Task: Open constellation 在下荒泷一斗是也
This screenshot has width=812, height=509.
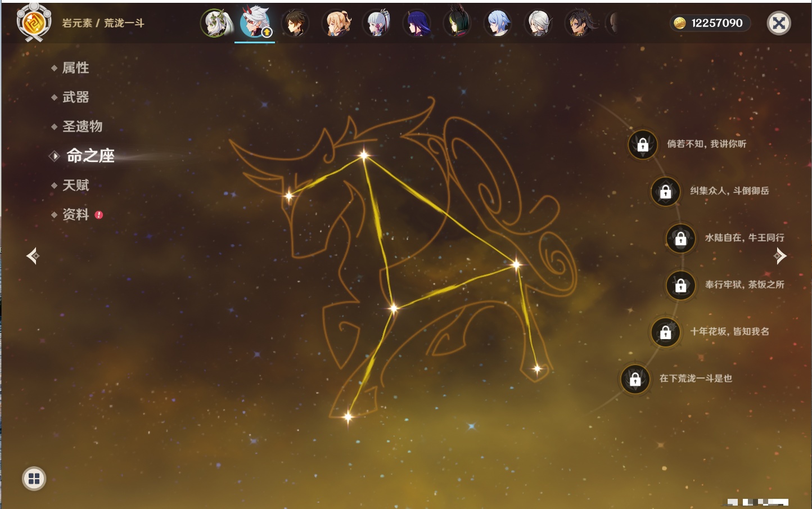Action: click(x=635, y=379)
